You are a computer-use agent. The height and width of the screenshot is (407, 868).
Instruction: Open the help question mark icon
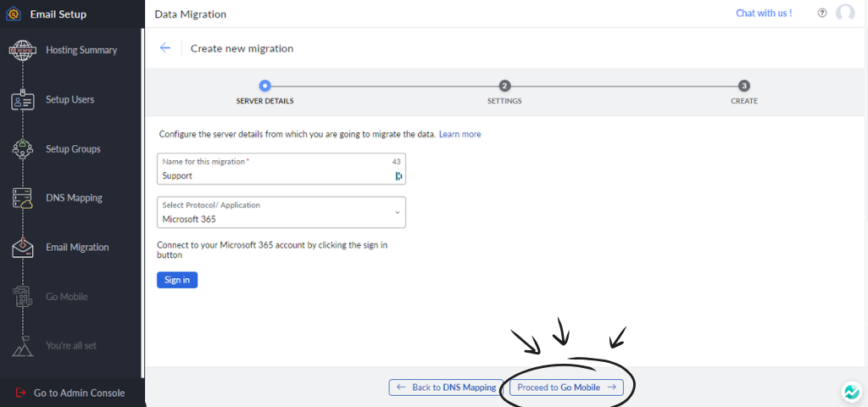(821, 14)
